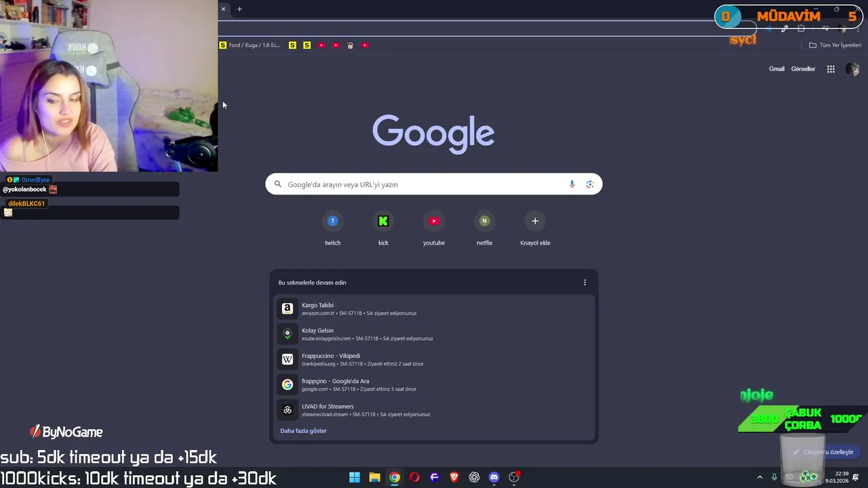Open Discord from taskbar
Screen dimensions: 868x488
494,477
